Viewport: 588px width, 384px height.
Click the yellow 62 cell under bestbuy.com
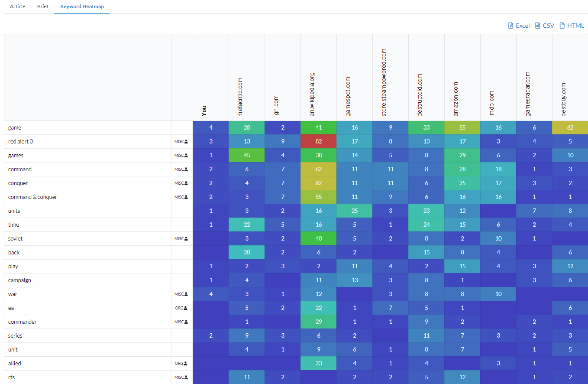570,127
